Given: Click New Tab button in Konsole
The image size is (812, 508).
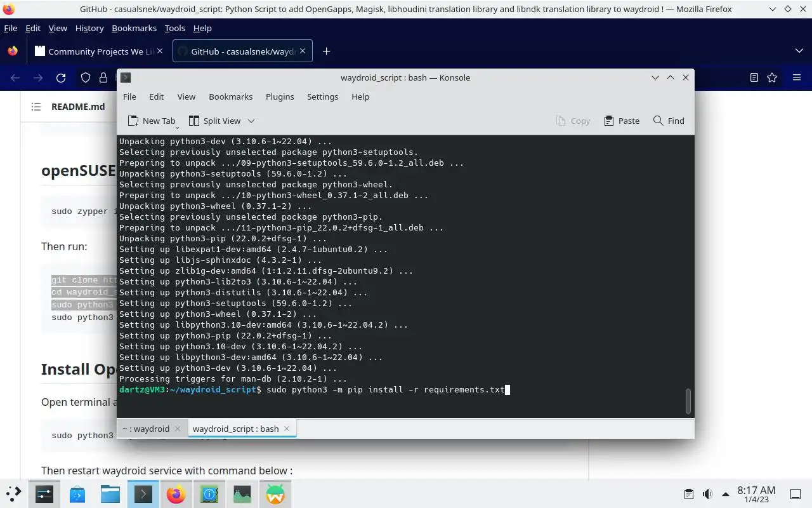Looking at the screenshot, I should point(151,121).
